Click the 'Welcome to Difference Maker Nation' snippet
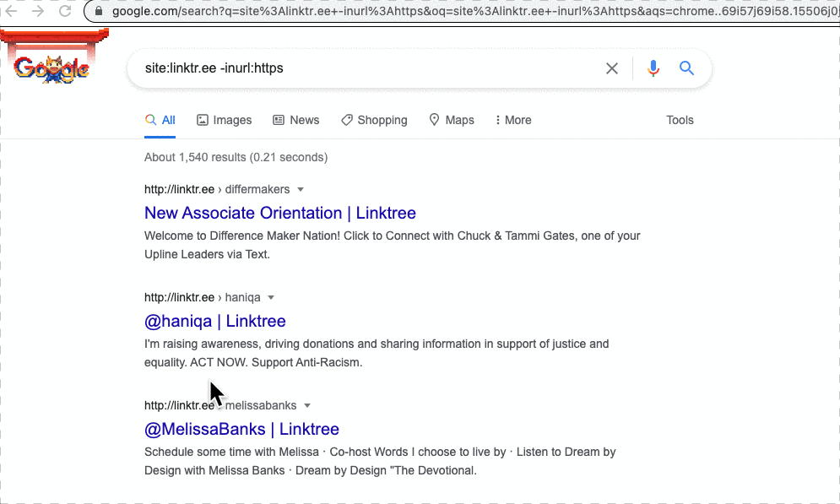 click(x=393, y=246)
